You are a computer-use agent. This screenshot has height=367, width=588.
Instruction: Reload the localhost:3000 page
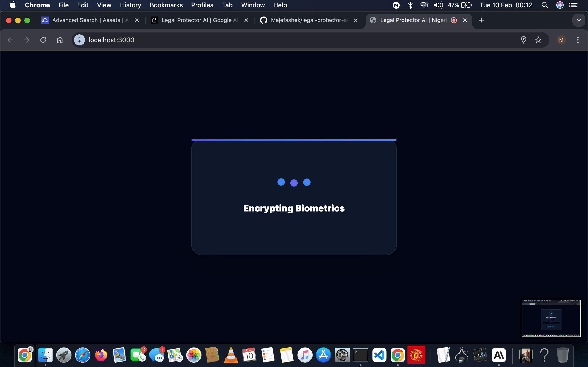click(x=43, y=40)
